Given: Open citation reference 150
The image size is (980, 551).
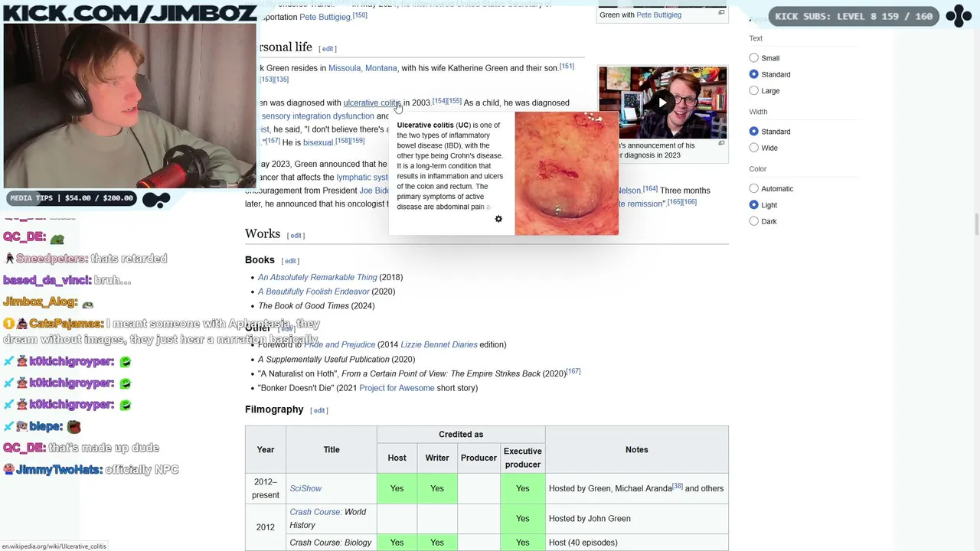Looking at the screenshot, I should (360, 15).
